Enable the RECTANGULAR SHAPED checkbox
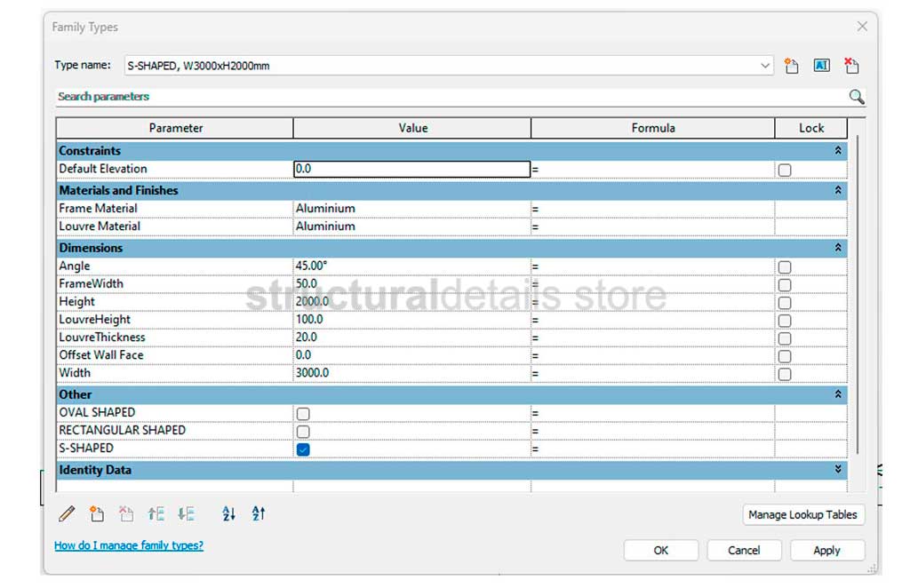Viewport: 910px width, 588px height. (x=303, y=432)
